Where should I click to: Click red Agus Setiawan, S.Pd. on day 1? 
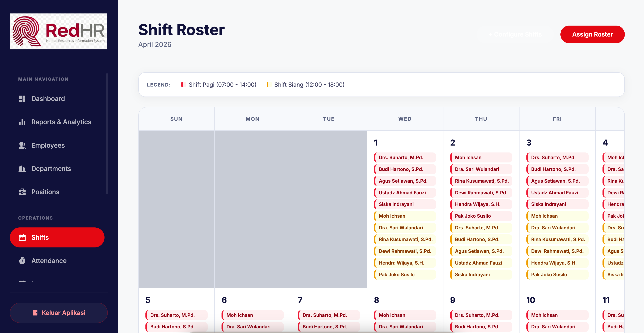click(405, 181)
